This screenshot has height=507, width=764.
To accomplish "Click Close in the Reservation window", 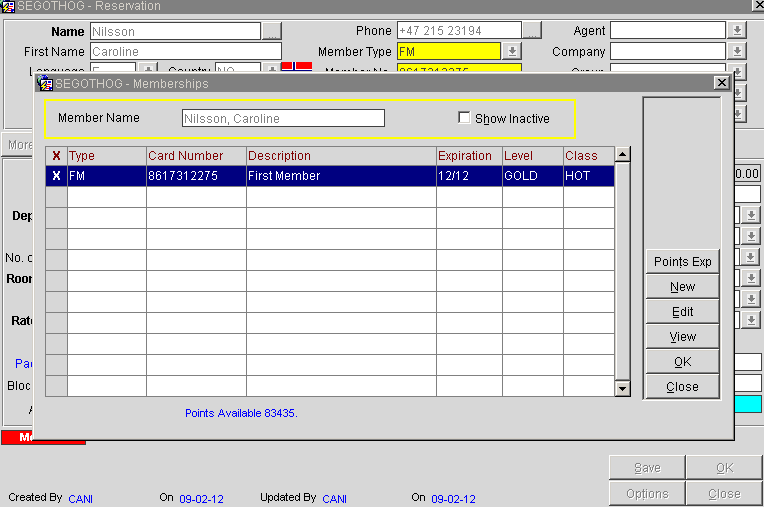I will 725,493.
